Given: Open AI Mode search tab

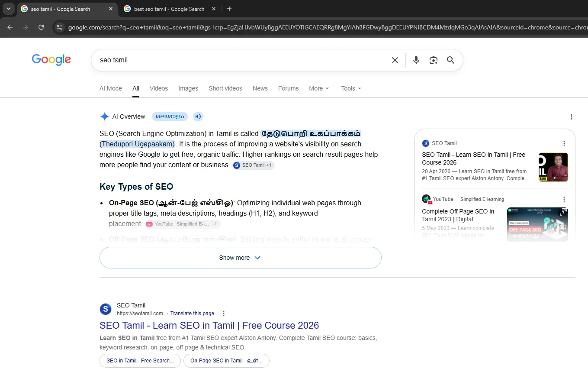Looking at the screenshot, I should point(111,88).
